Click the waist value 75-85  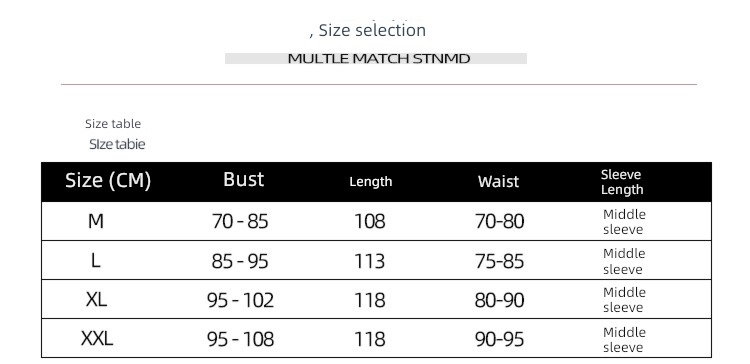(x=499, y=261)
